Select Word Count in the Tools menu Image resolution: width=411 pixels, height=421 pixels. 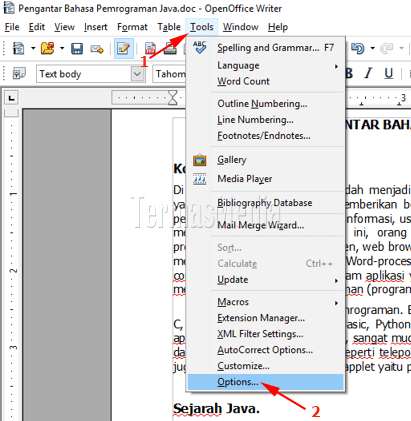click(x=266, y=81)
